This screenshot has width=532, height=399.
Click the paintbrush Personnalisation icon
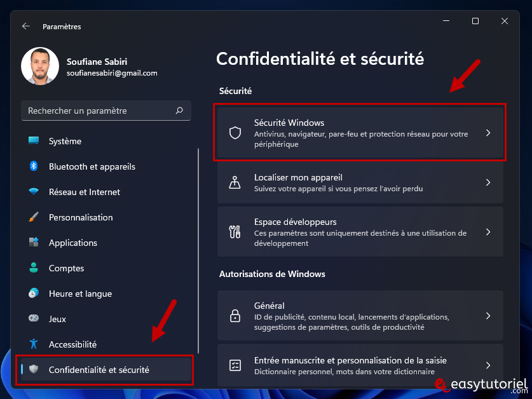pyautogui.click(x=34, y=217)
